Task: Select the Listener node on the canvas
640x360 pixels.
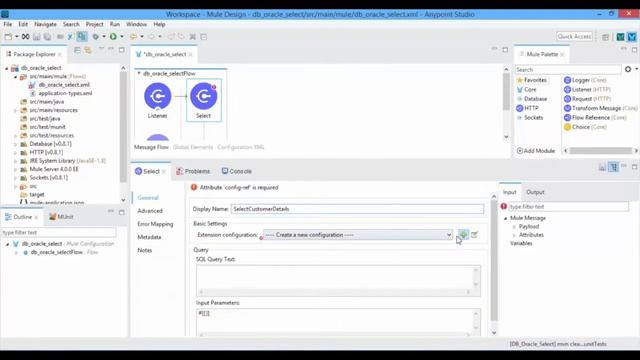Action: (158, 100)
